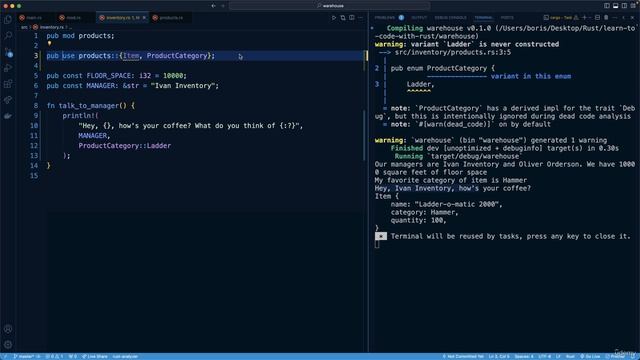Open errors and warnings count in status bar
This screenshot has width=640, height=360.
(x=54, y=356)
